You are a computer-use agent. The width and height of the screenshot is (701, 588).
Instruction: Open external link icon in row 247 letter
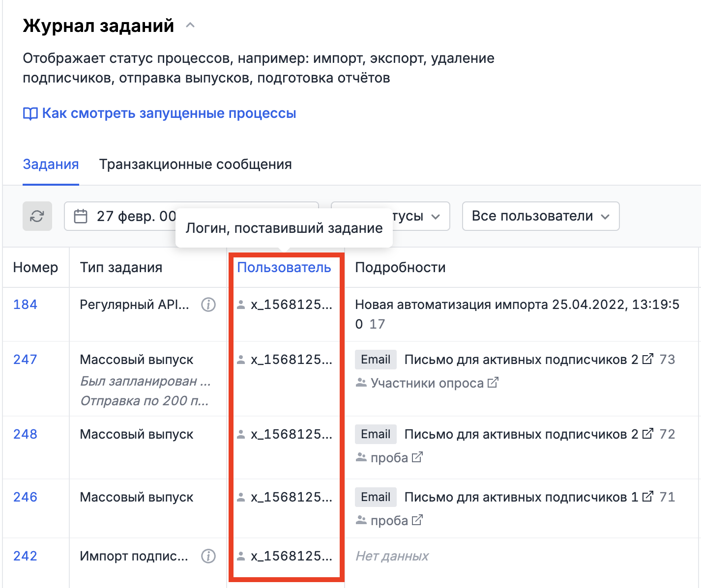coord(648,359)
